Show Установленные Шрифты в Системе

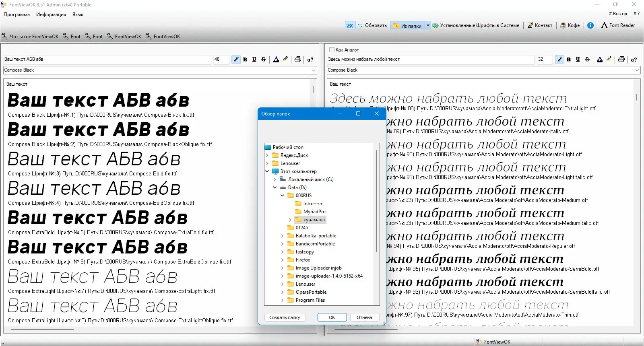[476, 25]
